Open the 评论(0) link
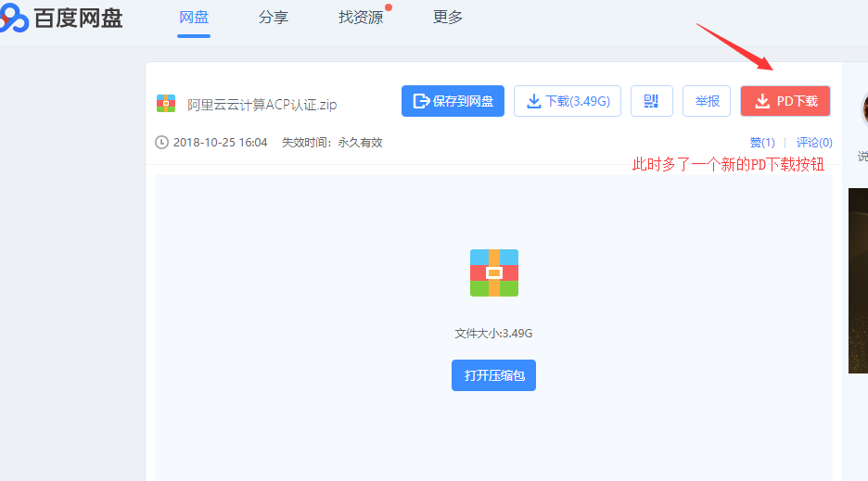 click(814, 142)
